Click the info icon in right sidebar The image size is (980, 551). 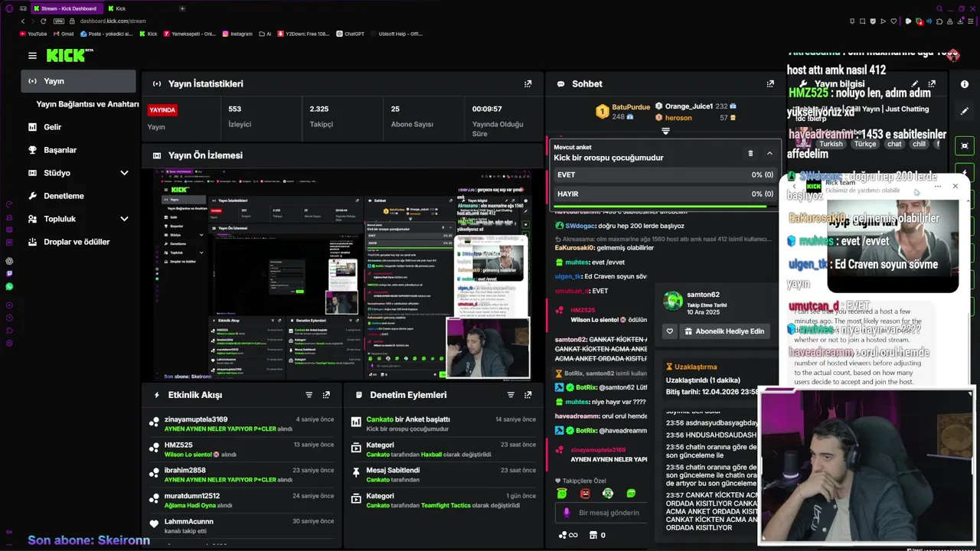(965, 84)
